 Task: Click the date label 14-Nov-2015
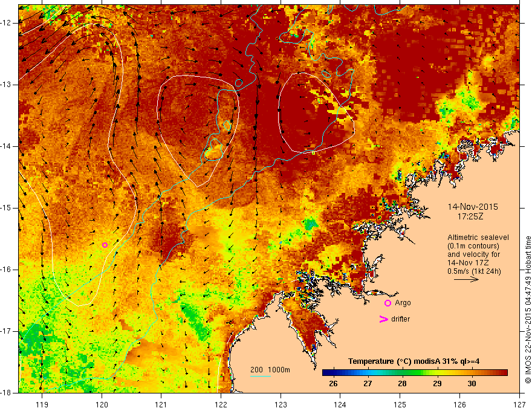pos(473,207)
